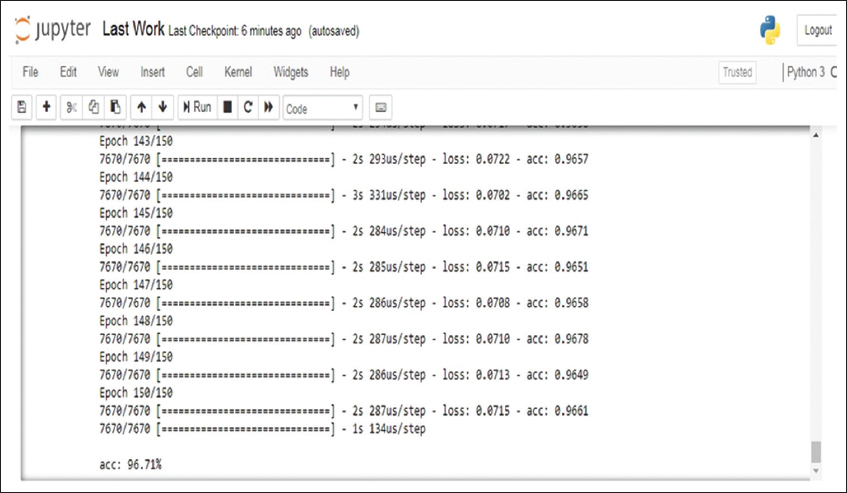Move selected cell up arrow
The image size is (847, 493).
coord(142,107)
